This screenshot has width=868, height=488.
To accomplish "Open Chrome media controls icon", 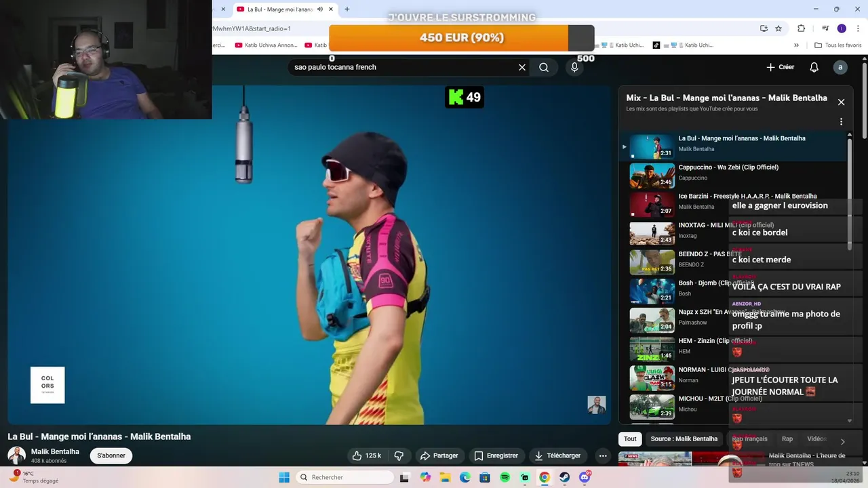I will tap(825, 28).
